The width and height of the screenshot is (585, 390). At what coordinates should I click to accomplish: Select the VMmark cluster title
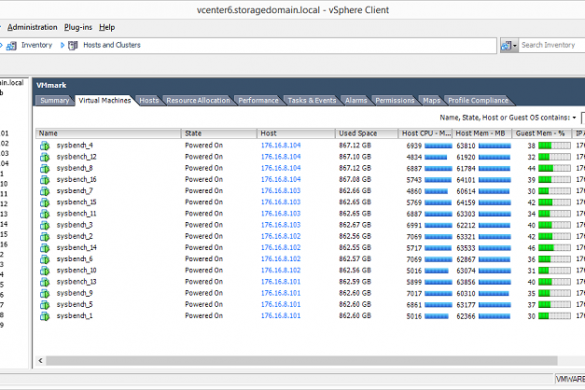coord(51,85)
